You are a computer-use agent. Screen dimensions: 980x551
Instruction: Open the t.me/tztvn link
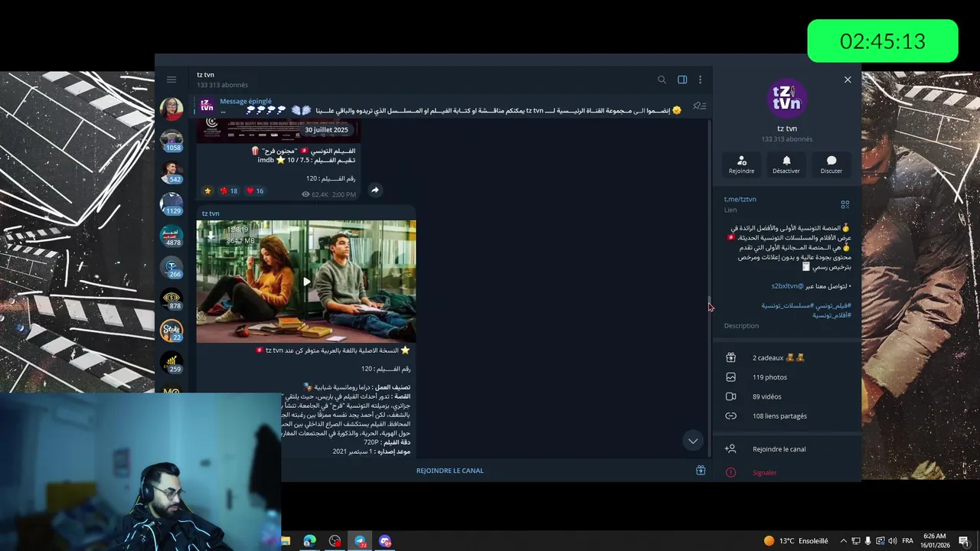pyautogui.click(x=740, y=199)
